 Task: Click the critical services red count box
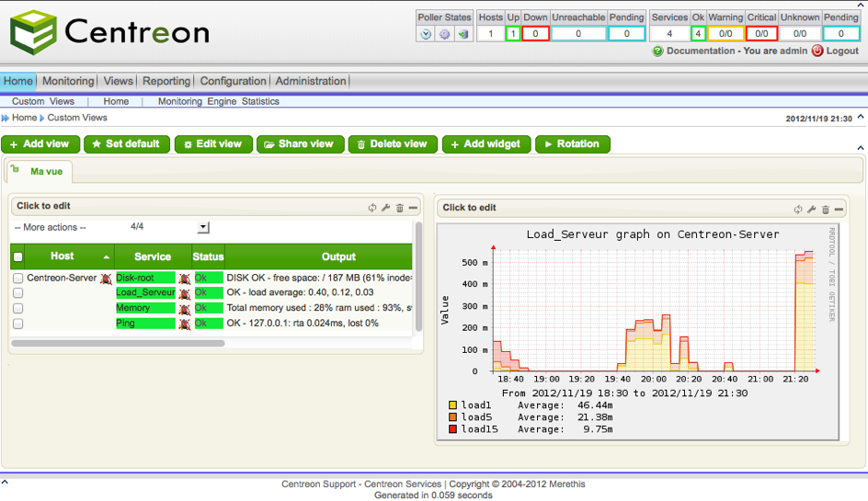point(762,34)
